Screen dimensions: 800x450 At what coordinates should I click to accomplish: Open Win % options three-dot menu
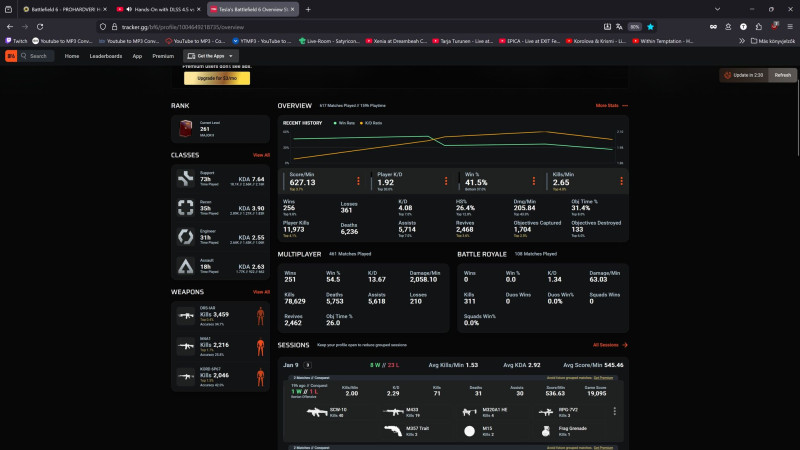pyautogui.click(x=534, y=181)
